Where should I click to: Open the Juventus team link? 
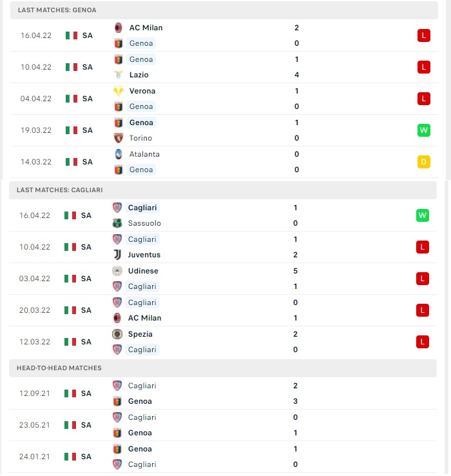point(144,255)
